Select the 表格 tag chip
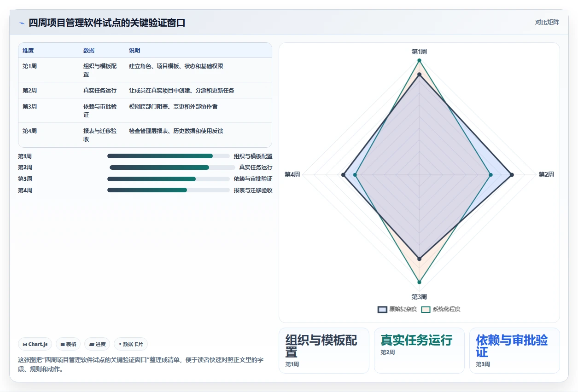The width and height of the screenshot is (578, 392). click(x=68, y=344)
